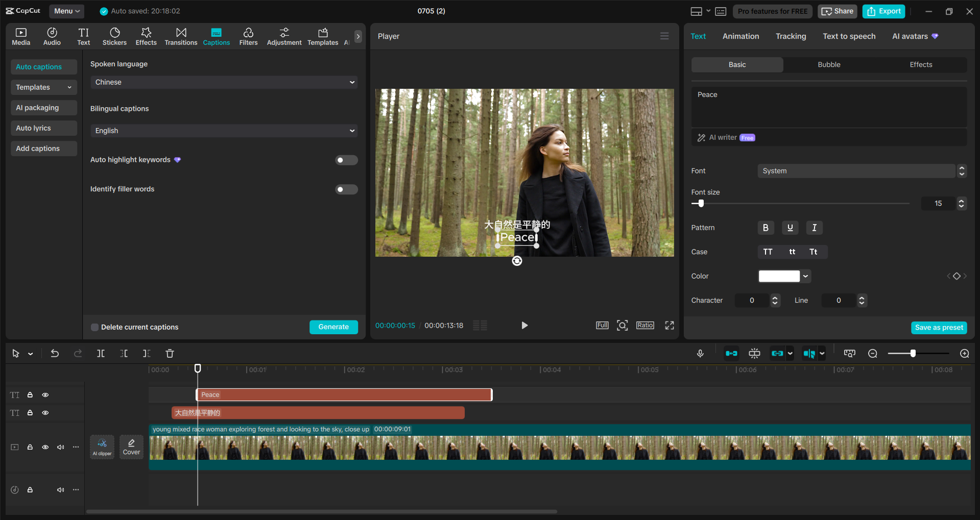This screenshot has width=980, height=520.
Task: Open the Filters panel
Action: click(x=248, y=36)
